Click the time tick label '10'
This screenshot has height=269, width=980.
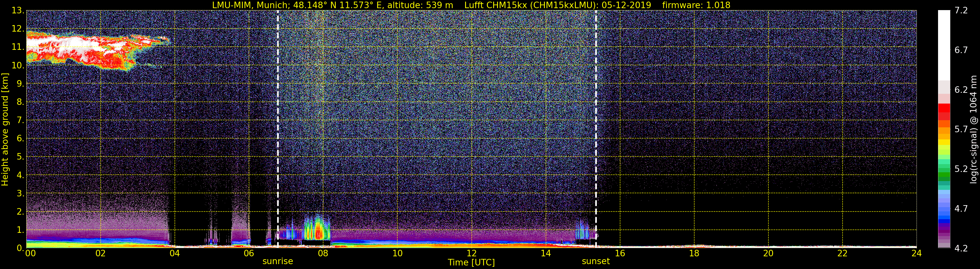(x=397, y=253)
